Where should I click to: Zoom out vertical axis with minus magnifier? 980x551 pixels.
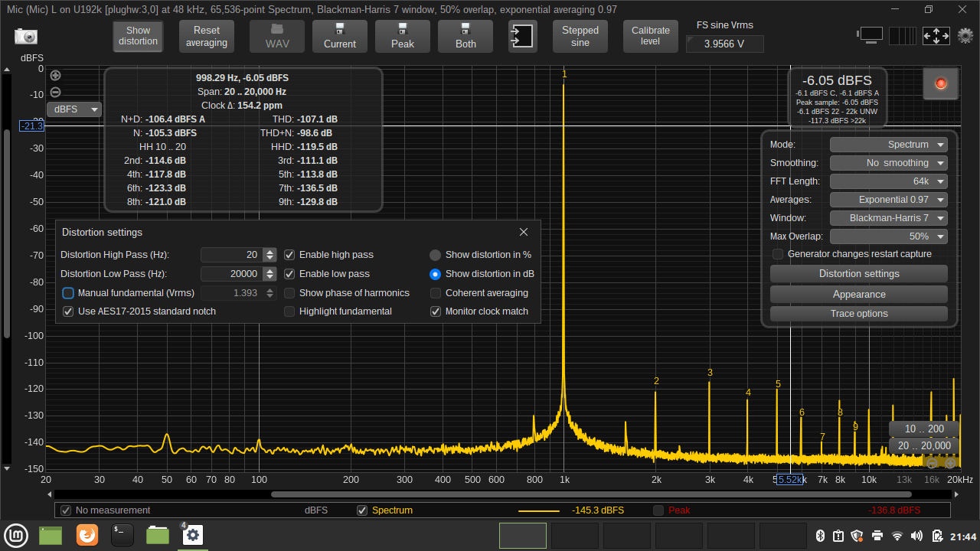click(55, 93)
